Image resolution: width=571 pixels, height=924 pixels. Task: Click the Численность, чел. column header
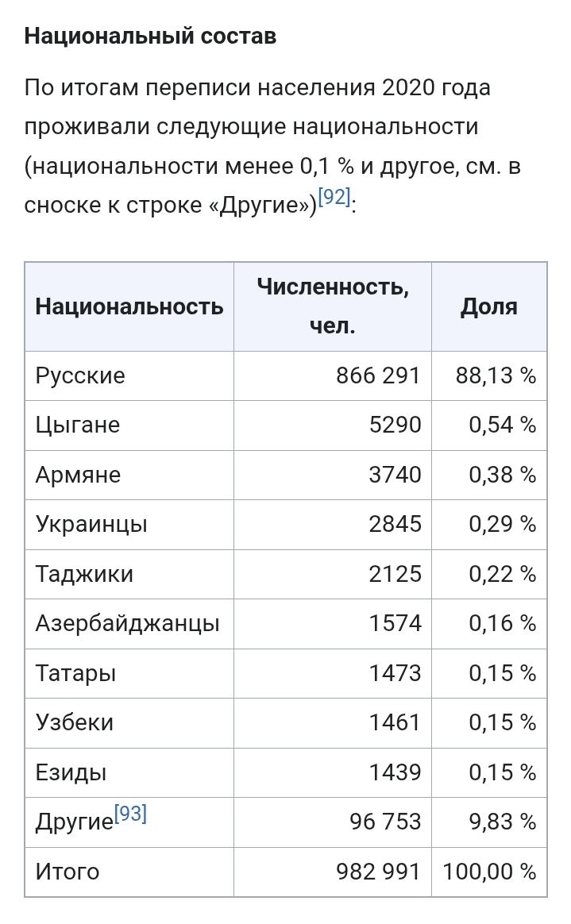coord(333,306)
